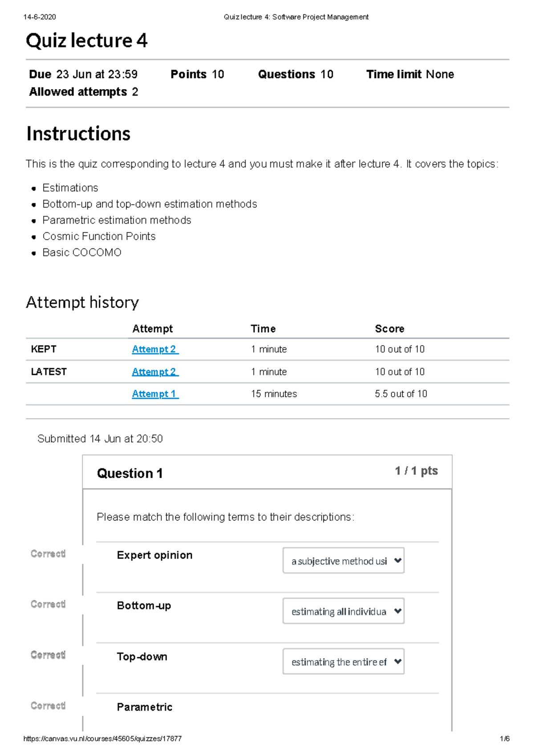Click the Bottom-up dropdown's down-arrow icon
The height and width of the screenshot is (756, 534).
tap(397, 611)
